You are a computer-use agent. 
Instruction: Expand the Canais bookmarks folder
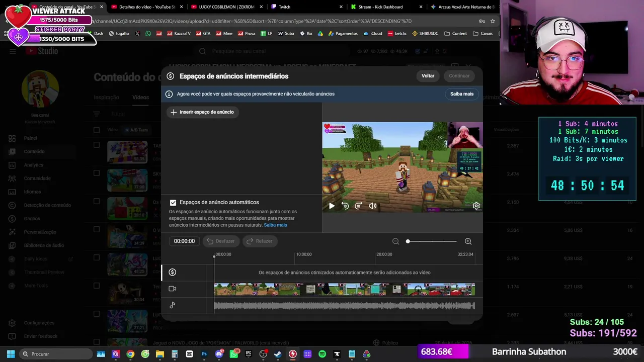(482, 34)
